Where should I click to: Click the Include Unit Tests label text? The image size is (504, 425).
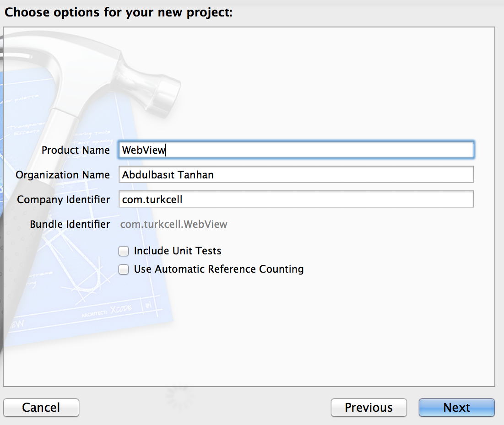pos(178,251)
